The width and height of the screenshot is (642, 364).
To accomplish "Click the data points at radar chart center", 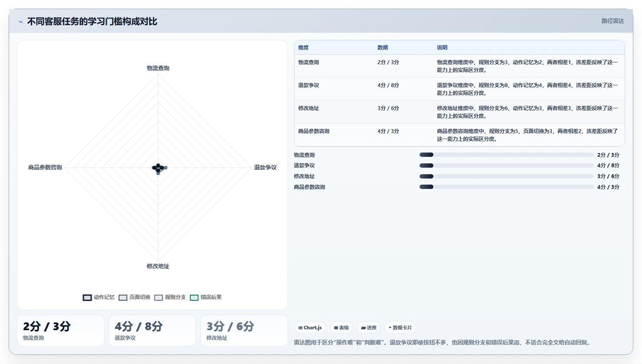I will coord(159,168).
